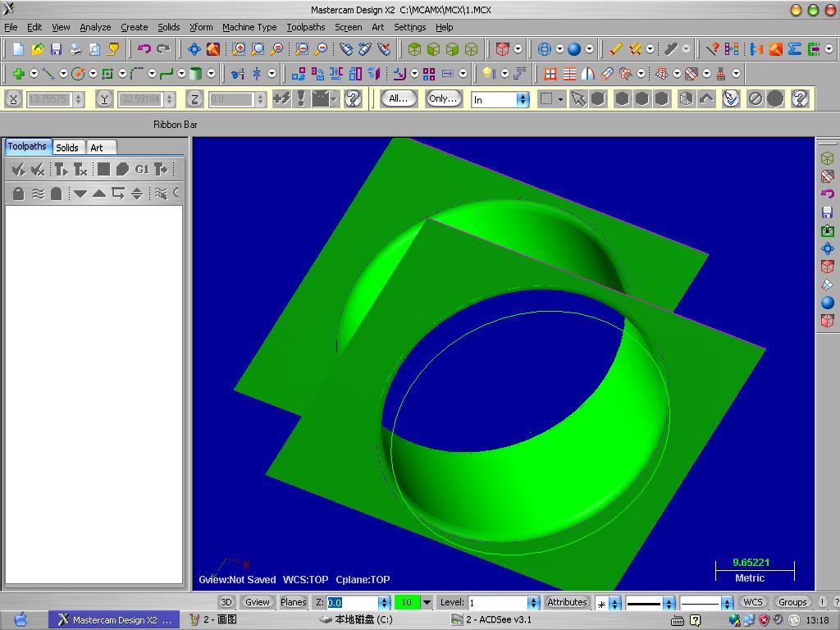Expand the dropdown next to the cylinder icon
840x630 pixels.
pyautogui.click(x=211, y=74)
